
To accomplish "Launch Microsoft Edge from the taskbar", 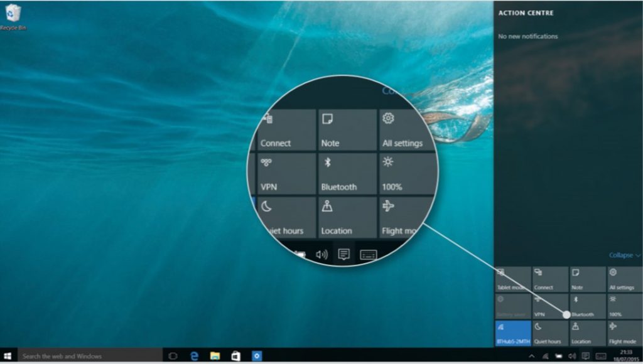I will click(x=195, y=356).
